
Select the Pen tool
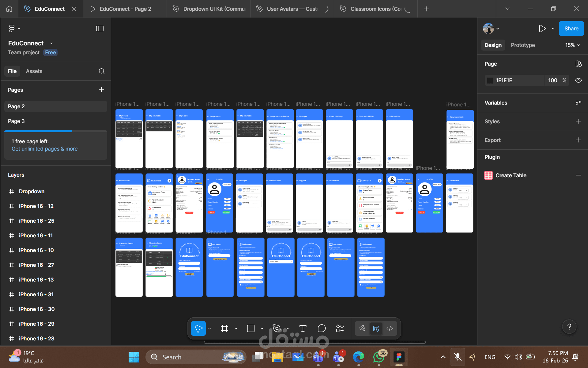(277, 328)
